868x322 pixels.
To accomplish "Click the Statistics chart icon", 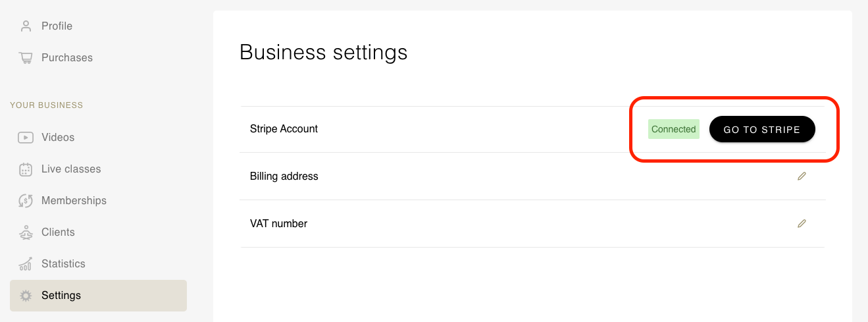I will 26,264.
